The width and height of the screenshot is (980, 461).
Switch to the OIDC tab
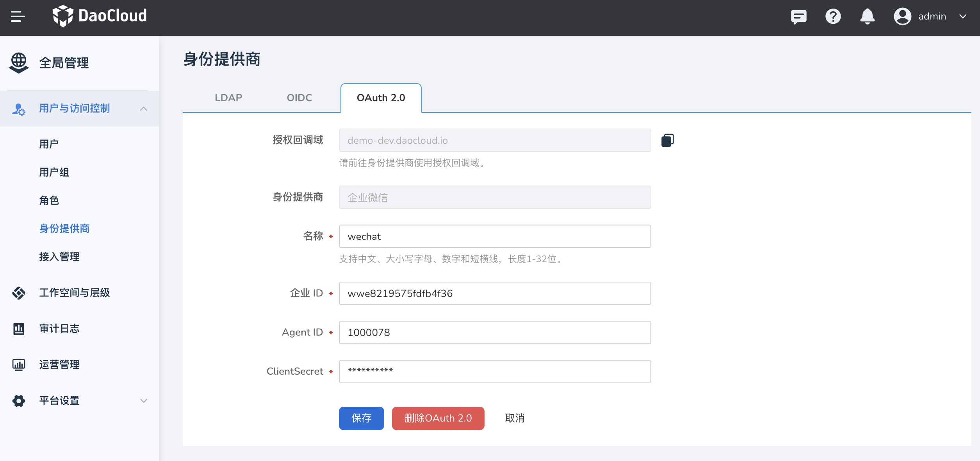(299, 98)
